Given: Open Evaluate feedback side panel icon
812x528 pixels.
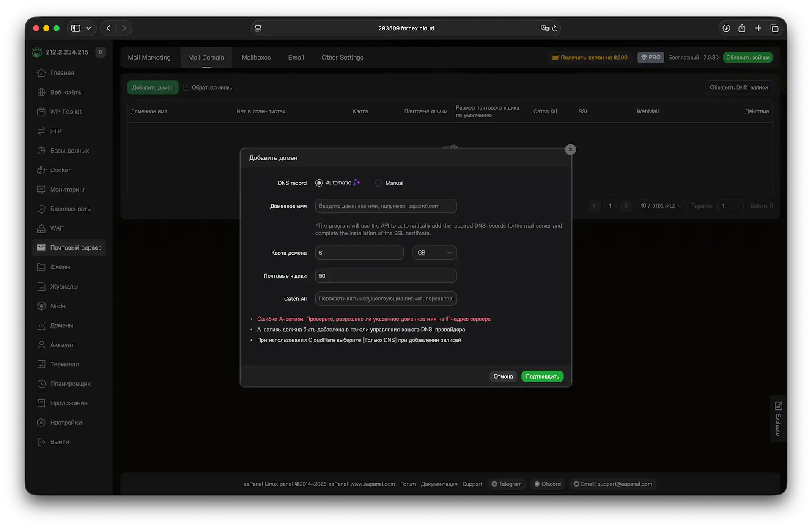Looking at the screenshot, I should tap(778, 406).
